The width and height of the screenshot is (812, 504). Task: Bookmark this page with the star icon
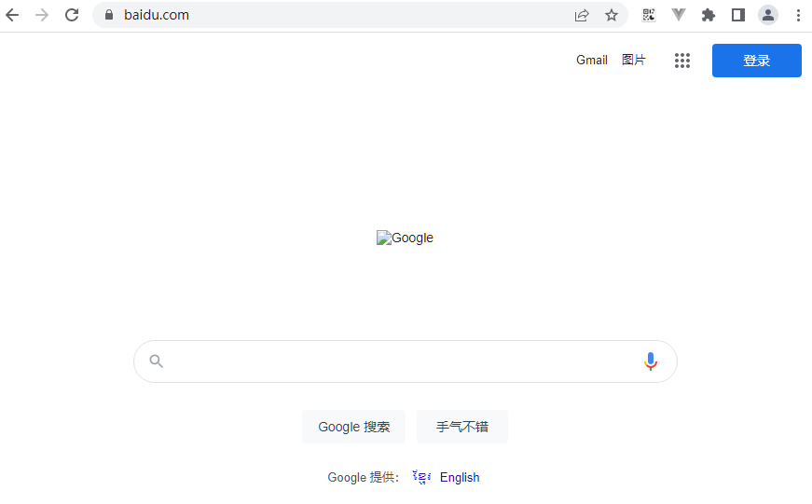pyautogui.click(x=612, y=15)
